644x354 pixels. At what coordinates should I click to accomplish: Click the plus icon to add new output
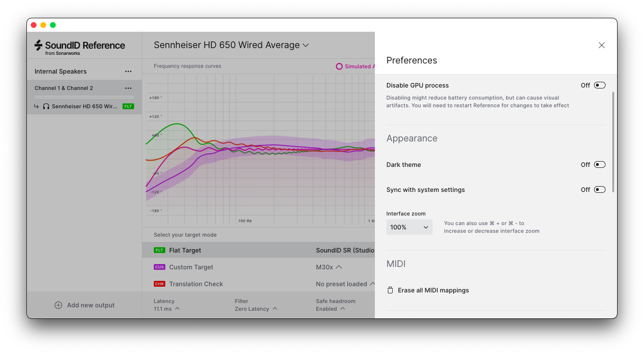(x=59, y=305)
